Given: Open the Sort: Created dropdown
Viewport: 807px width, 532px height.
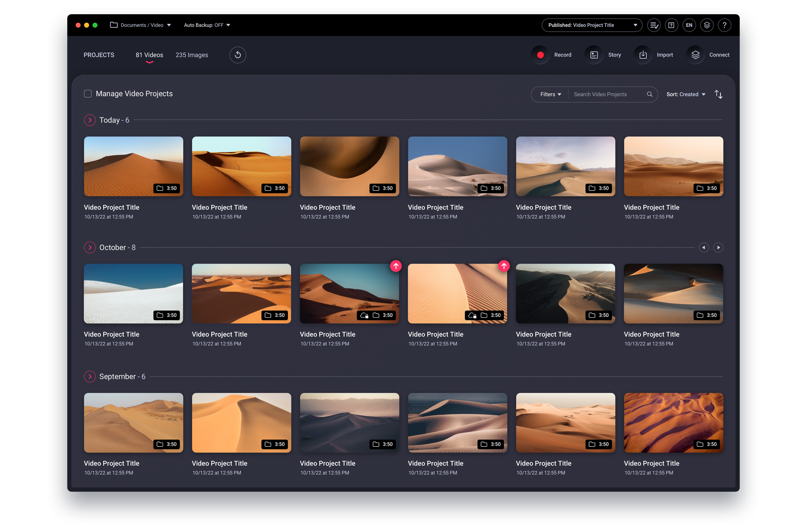Looking at the screenshot, I should point(686,94).
